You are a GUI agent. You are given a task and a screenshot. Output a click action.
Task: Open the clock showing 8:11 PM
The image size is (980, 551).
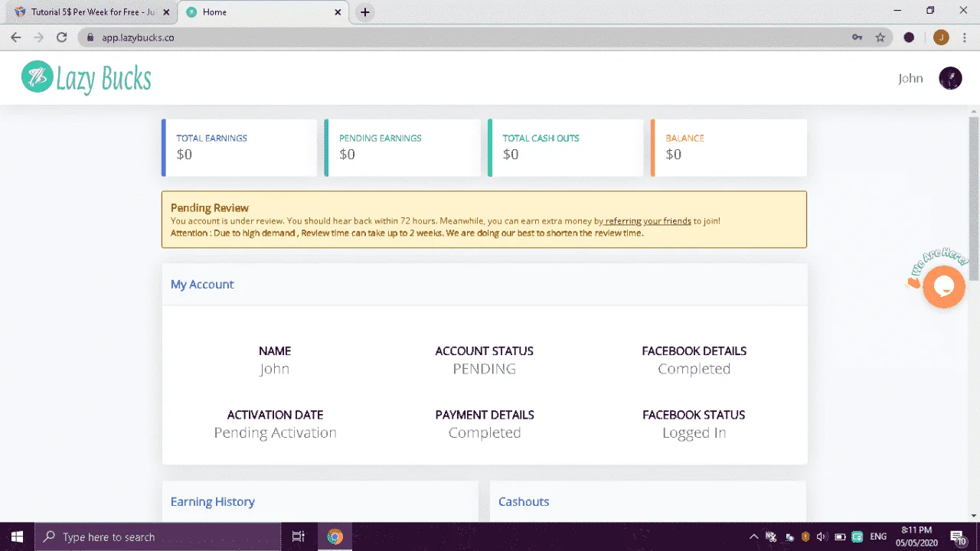pyautogui.click(x=916, y=536)
